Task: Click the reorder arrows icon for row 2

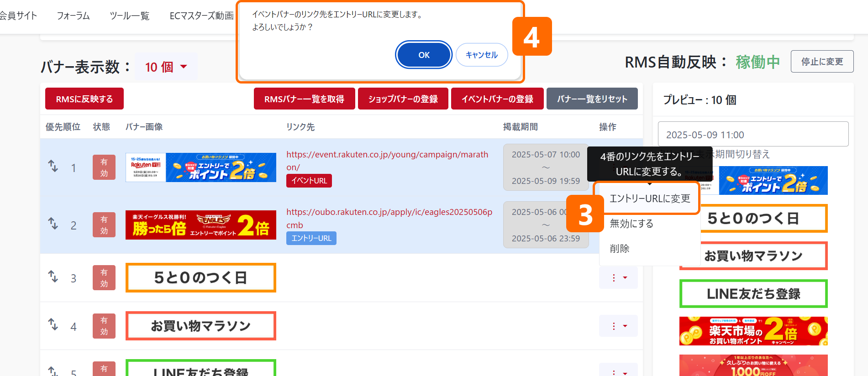Action: (53, 224)
